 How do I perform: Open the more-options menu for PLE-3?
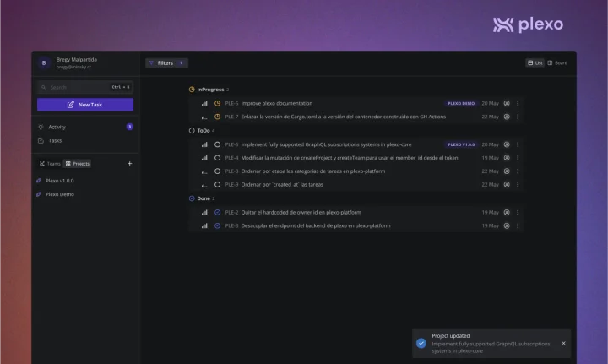click(x=518, y=225)
